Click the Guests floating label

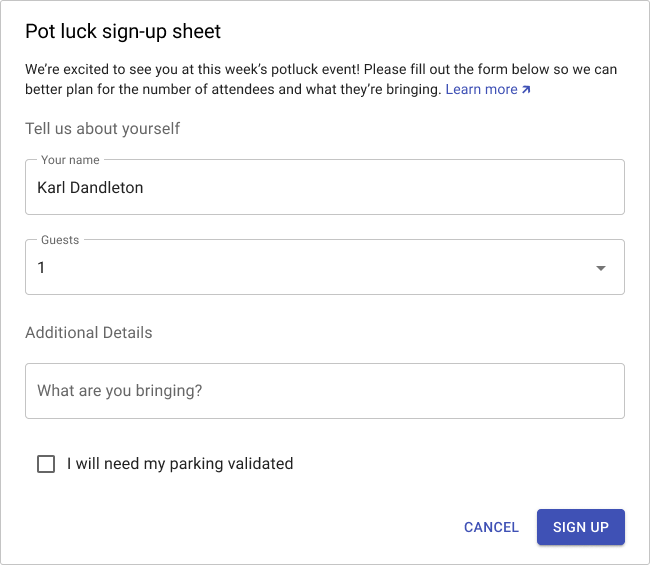pyautogui.click(x=60, y=240)
